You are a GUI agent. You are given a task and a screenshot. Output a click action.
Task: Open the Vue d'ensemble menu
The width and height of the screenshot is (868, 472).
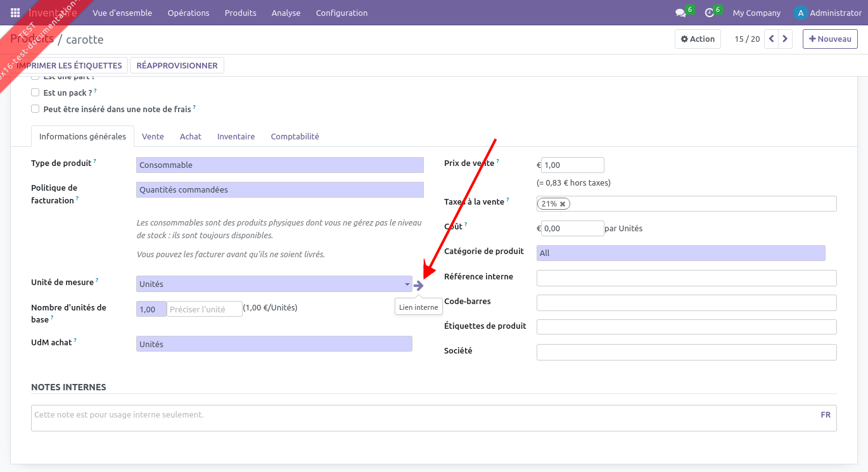pyautogui.click(x=122, y=13)
